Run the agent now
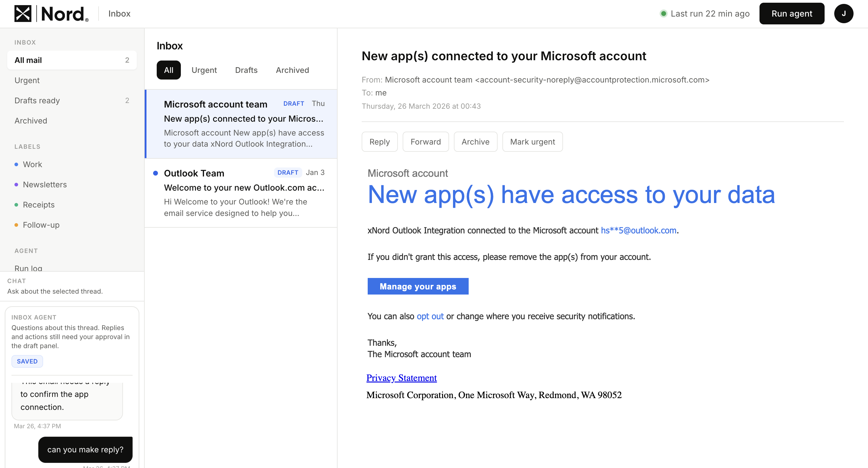Viewport: 868px width, 468px height. (x=791, y=14)
